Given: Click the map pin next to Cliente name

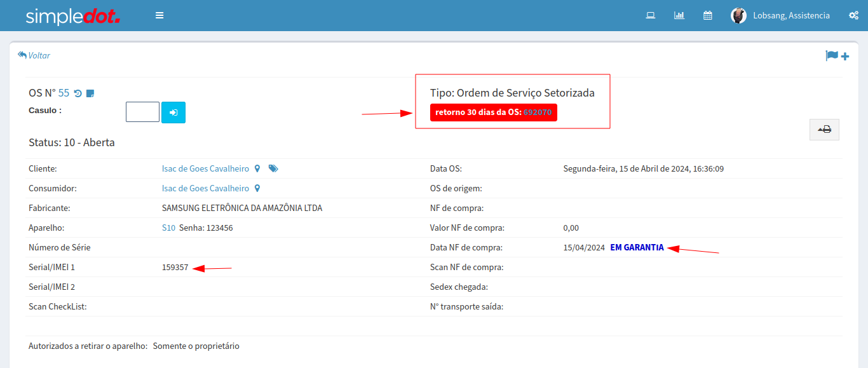Looking at the screenshot, I should pyautogui.click(x=257, y=169).
